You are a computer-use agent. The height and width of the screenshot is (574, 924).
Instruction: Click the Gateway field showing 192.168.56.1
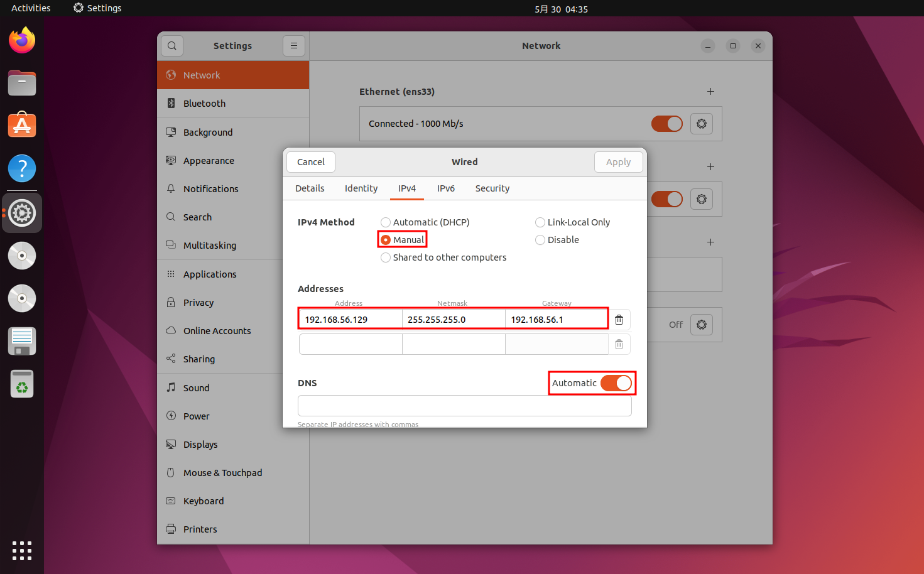(x=555, y=320)
